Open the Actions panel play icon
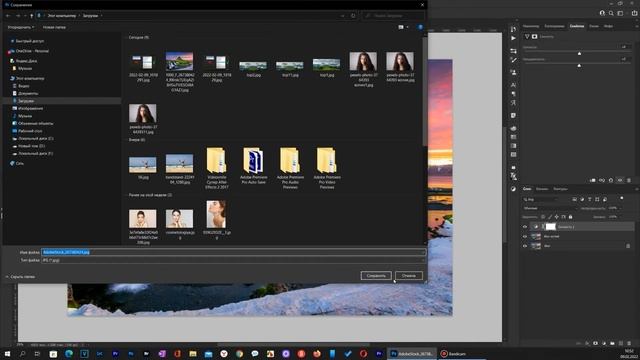640x360 pixels. coord(513,38)
